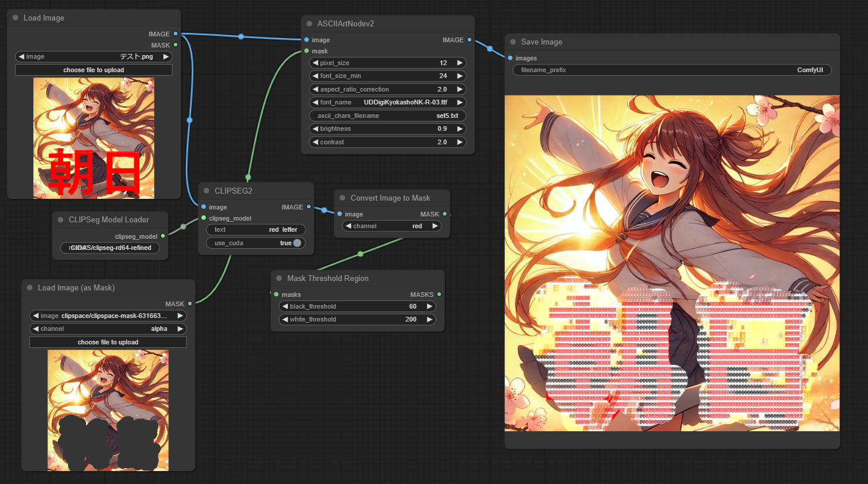The width and height of the screenshot is (868, 484).
Task: Click the ascii_chars_filename field
Action: [x=387, y=116]
